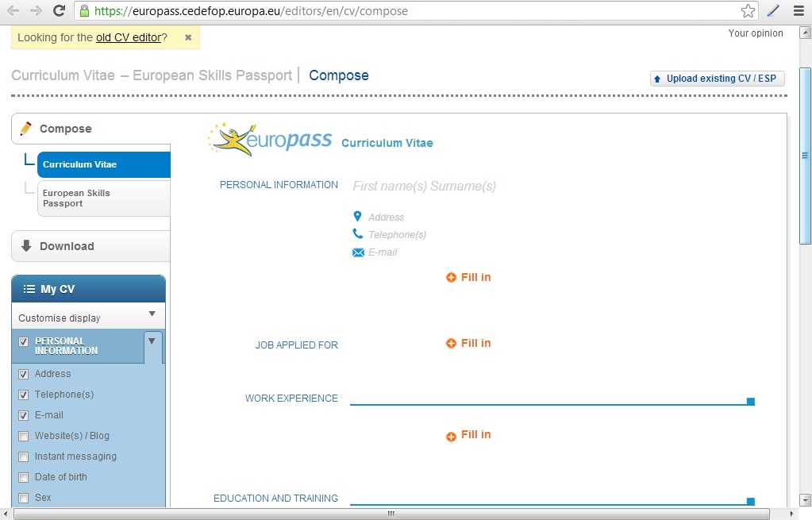This screenshot has height=520, width=812.
Task: Click the Fill in icon under Work Experience
Action: 452,434
